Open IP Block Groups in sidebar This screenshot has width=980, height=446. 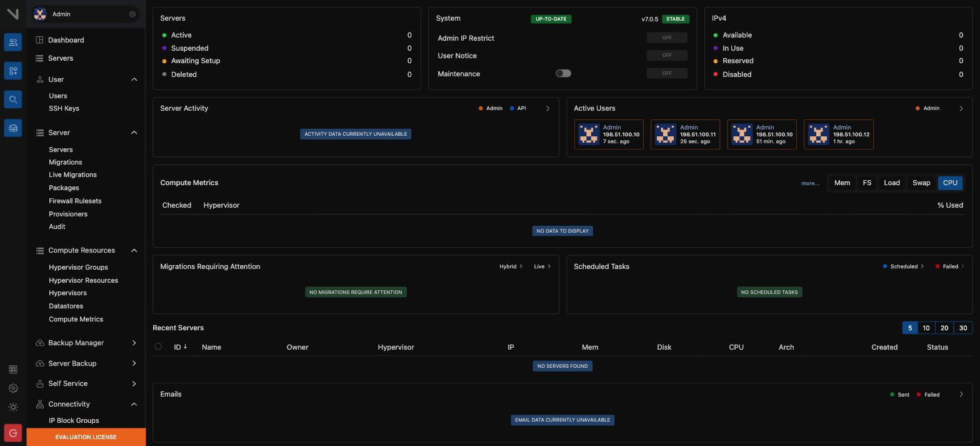click(74, 420)
